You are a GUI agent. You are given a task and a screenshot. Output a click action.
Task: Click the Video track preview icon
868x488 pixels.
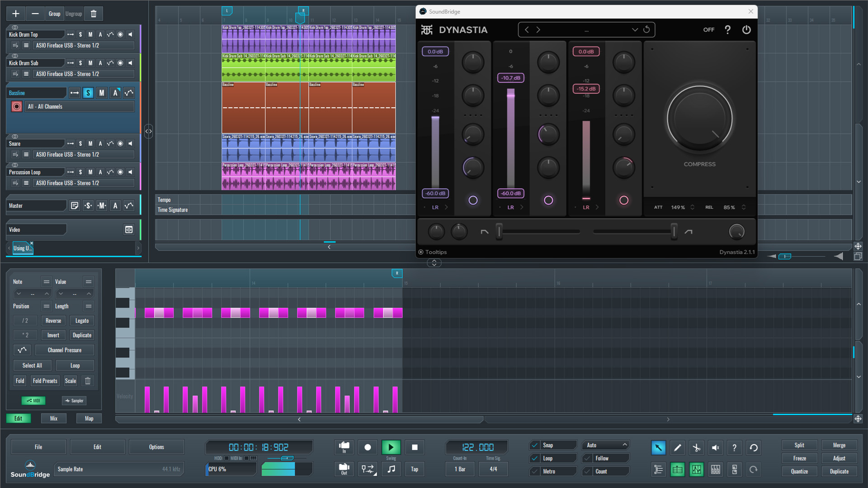pos(129,230)
